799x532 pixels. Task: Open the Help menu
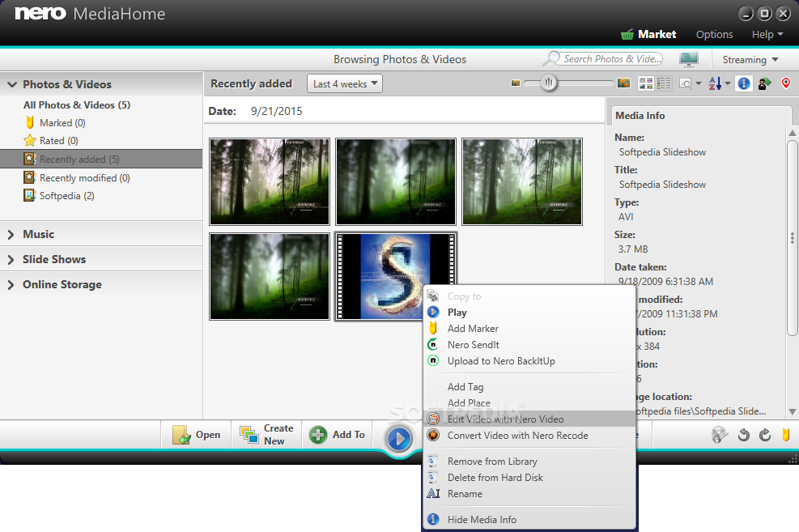click(767, 35)
